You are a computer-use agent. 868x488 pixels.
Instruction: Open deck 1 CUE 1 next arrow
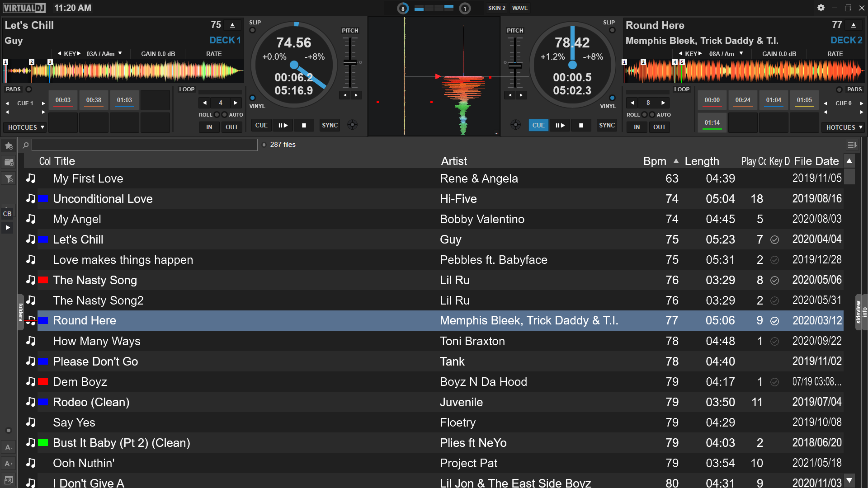pyautogui.click(x=43, y=103)
